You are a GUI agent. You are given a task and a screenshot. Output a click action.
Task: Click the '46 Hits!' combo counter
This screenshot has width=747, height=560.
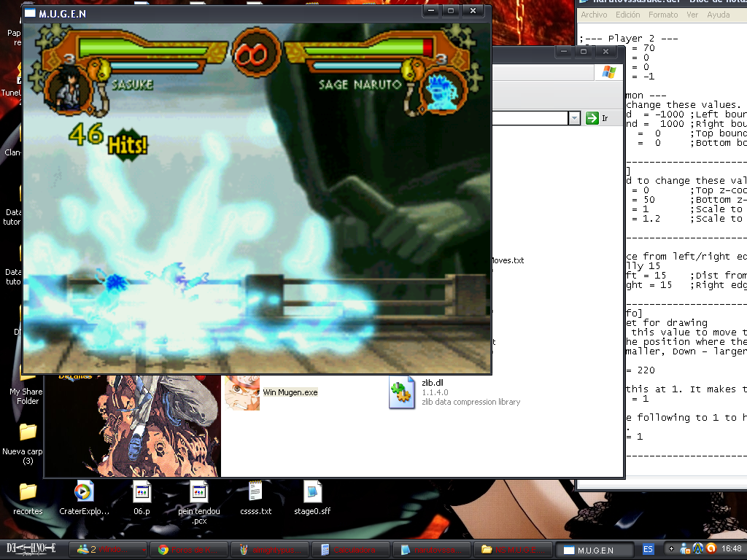coord(108,141)
